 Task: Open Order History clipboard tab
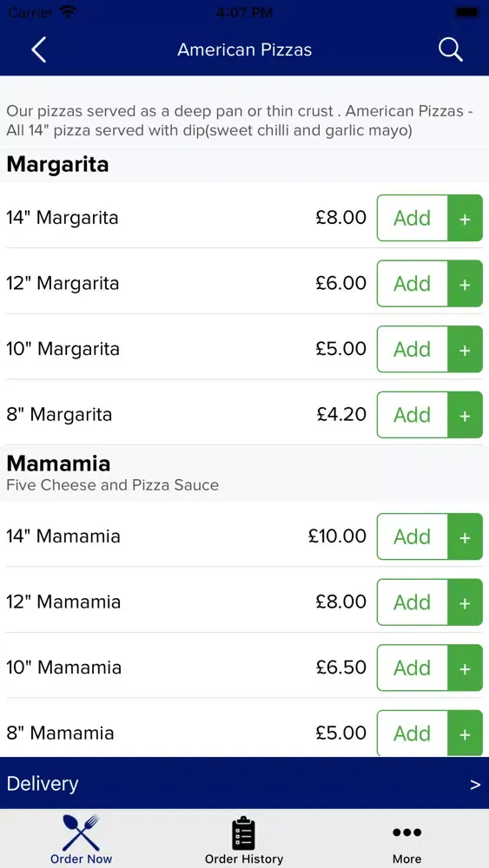point(244,839)
